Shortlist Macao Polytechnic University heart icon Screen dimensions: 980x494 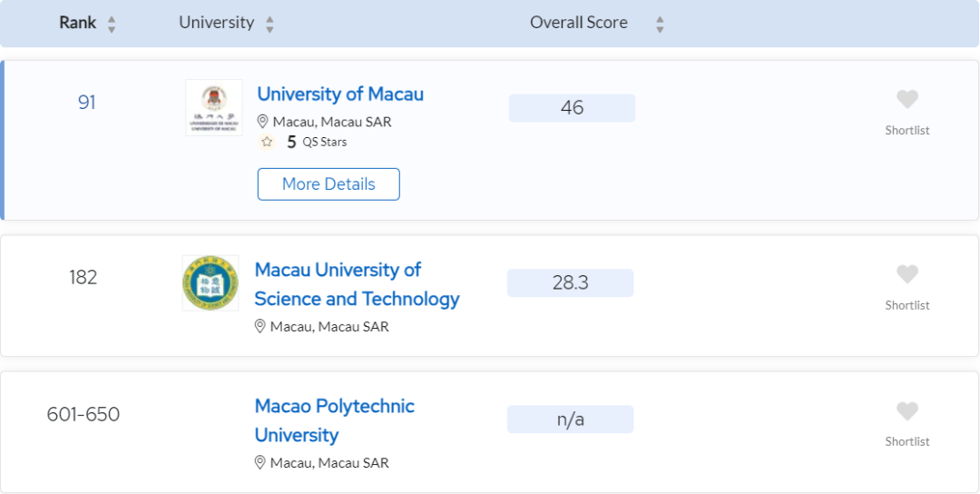pyautogui.click(x=906, y=411)
